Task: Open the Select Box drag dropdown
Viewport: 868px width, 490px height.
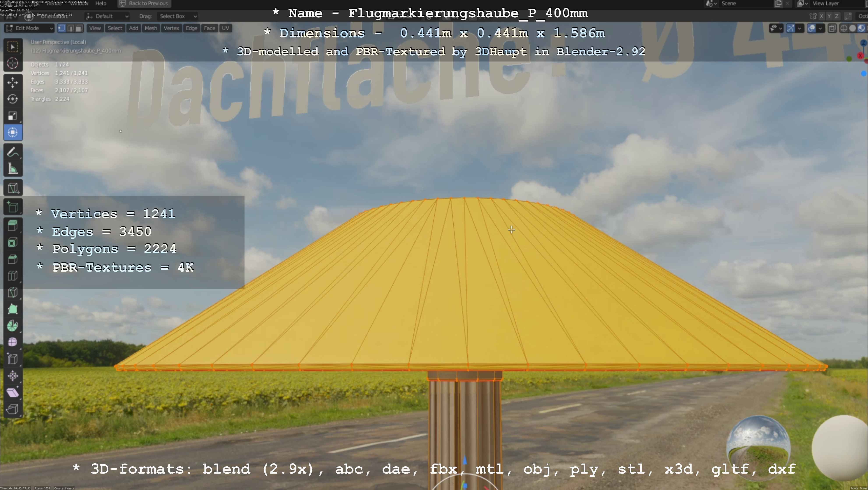Action: [x=178, y=16]
